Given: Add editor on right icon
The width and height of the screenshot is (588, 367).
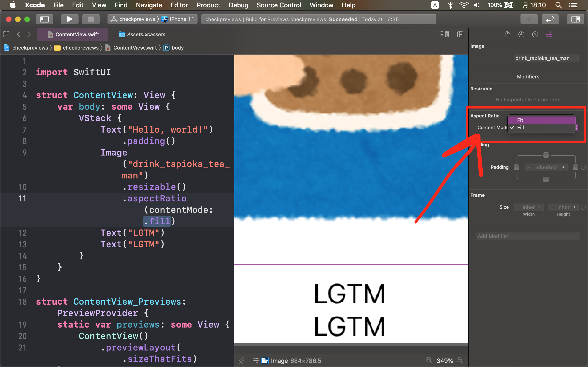Looking at the screenshot, I should click(460, 34).
